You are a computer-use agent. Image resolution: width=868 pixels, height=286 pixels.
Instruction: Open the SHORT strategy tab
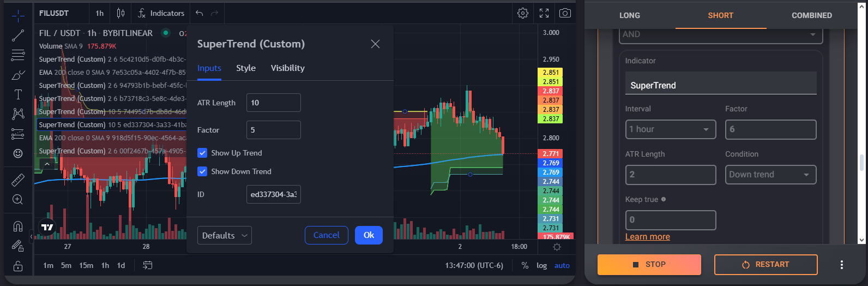point(721,15)
